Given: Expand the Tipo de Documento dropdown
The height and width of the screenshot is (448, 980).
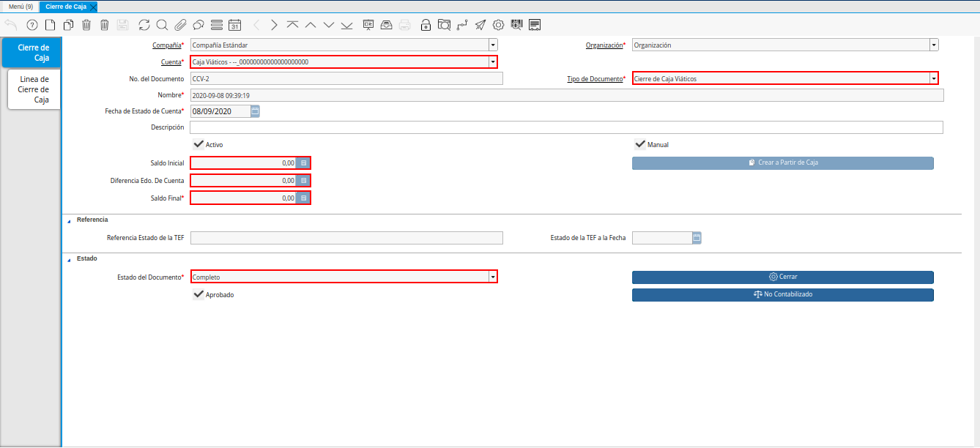Looking at the screenshot, I should coord(933,78).
